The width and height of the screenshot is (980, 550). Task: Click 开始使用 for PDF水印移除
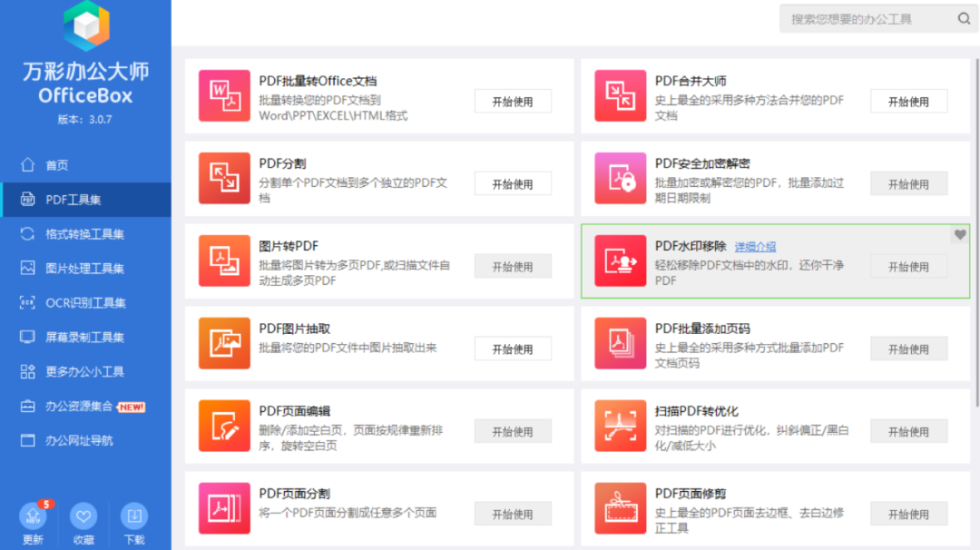click(908, 266)
